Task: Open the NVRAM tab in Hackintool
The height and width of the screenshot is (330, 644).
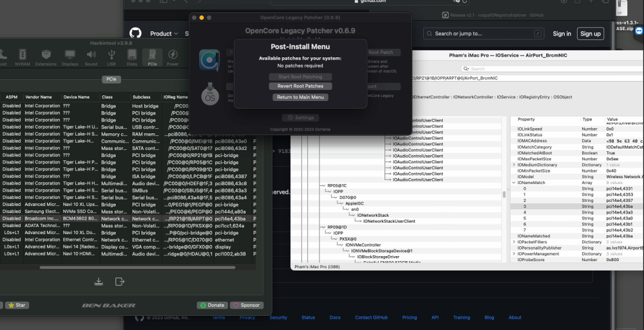Action: 22,57
